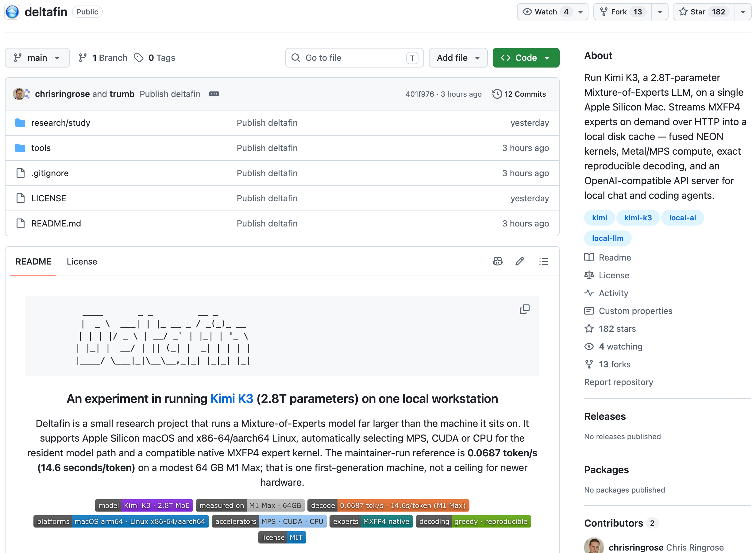Open the main branch selector
756x553 pixels.
click(37, 58)
